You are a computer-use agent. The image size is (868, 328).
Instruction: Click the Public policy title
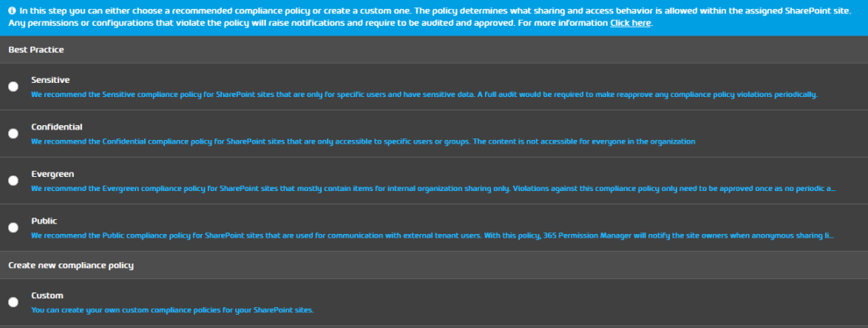(x=44, y=221)
